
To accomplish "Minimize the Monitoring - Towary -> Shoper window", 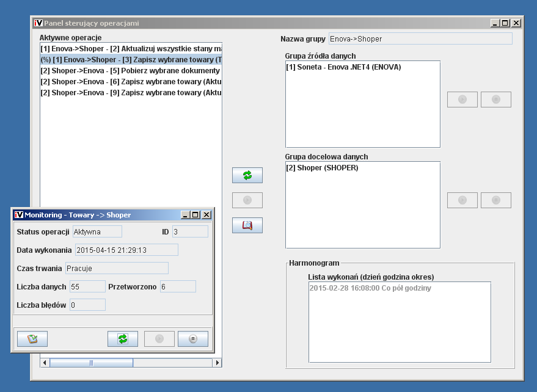I will coord(185,215).
